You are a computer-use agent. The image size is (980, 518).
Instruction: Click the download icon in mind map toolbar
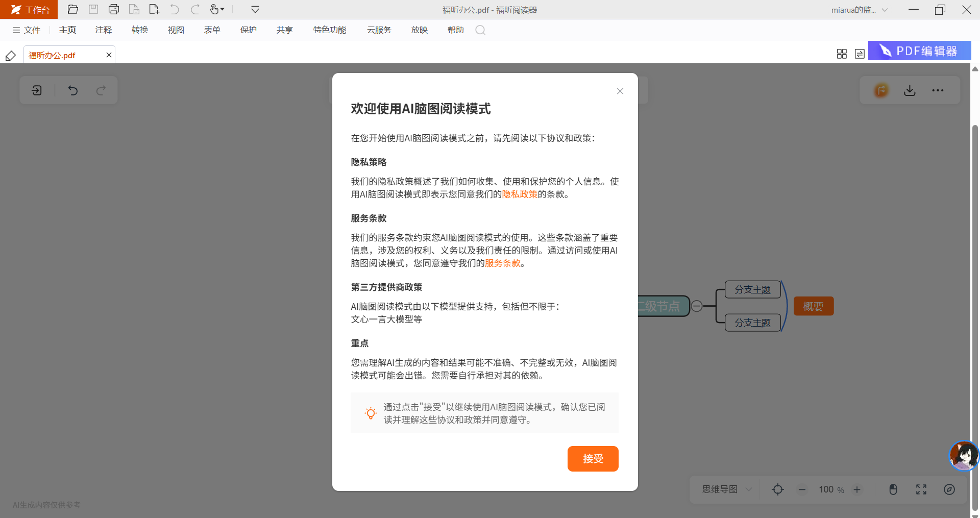[x=910, y=90]
